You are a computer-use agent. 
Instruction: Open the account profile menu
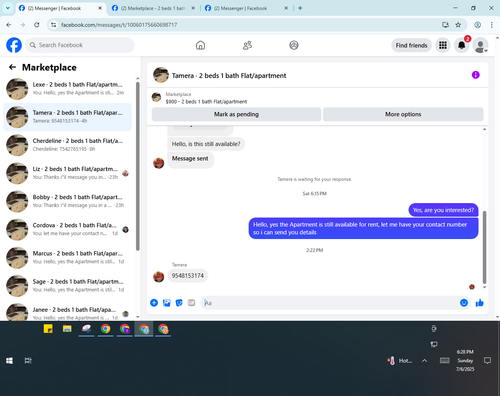point(480,45)
